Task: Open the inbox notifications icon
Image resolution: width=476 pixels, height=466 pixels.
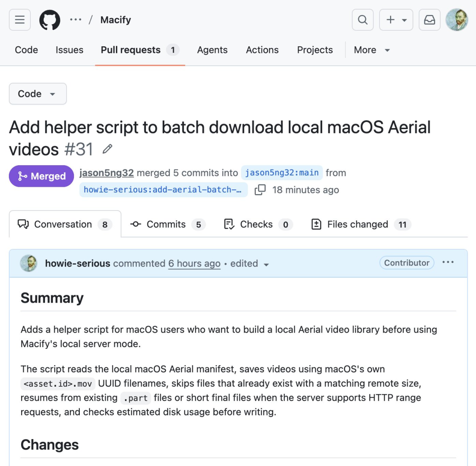Action: click(x=430, y=20)
